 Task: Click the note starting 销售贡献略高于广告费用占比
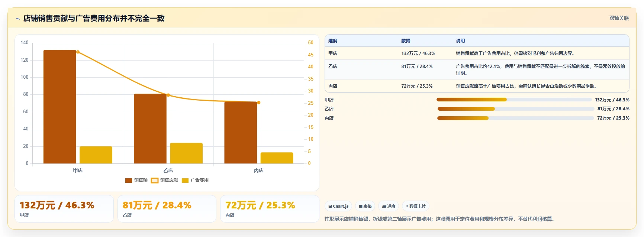tap(527, 86)
